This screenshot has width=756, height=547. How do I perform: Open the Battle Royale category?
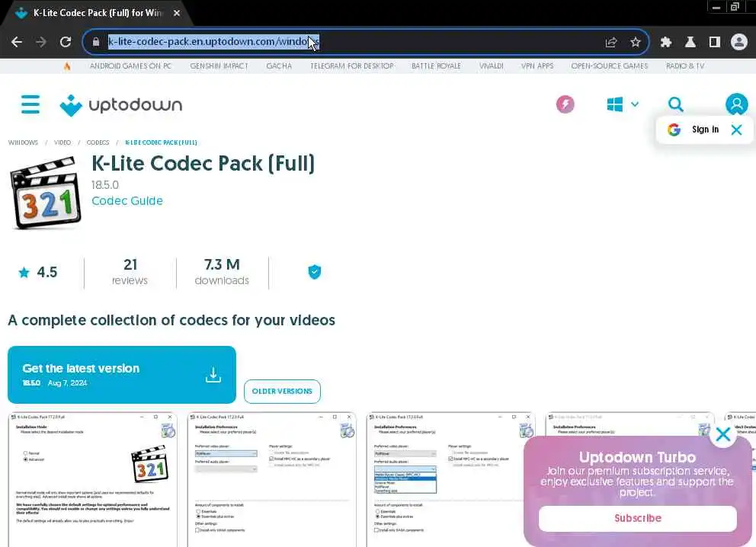coord(436,66)
